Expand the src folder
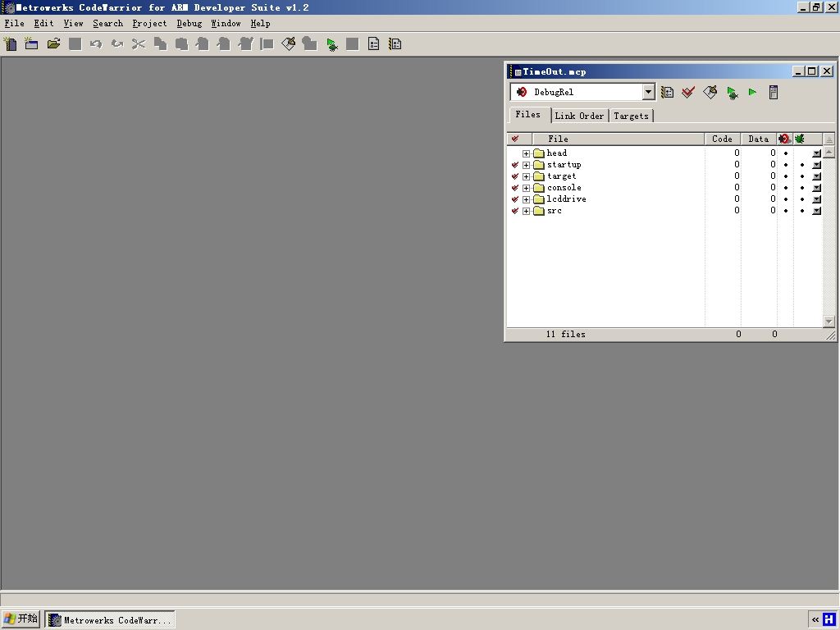840x630 pixels. tap(526, 211)
